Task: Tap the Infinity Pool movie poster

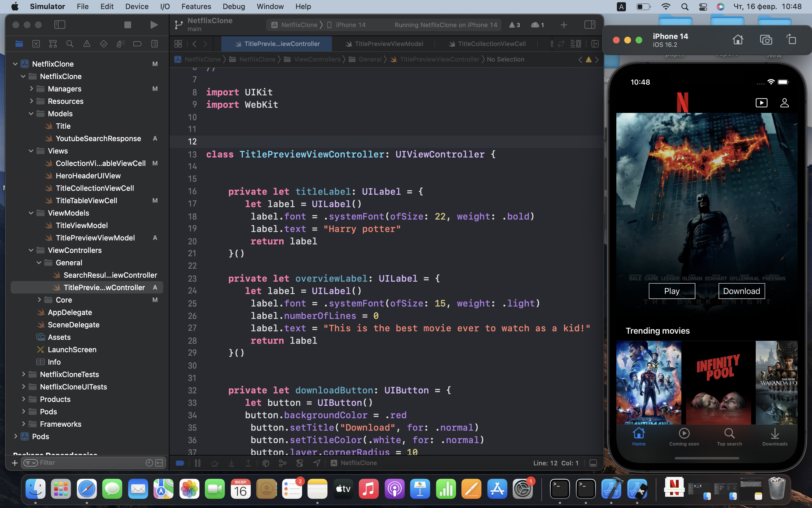Action: point(718,383)
